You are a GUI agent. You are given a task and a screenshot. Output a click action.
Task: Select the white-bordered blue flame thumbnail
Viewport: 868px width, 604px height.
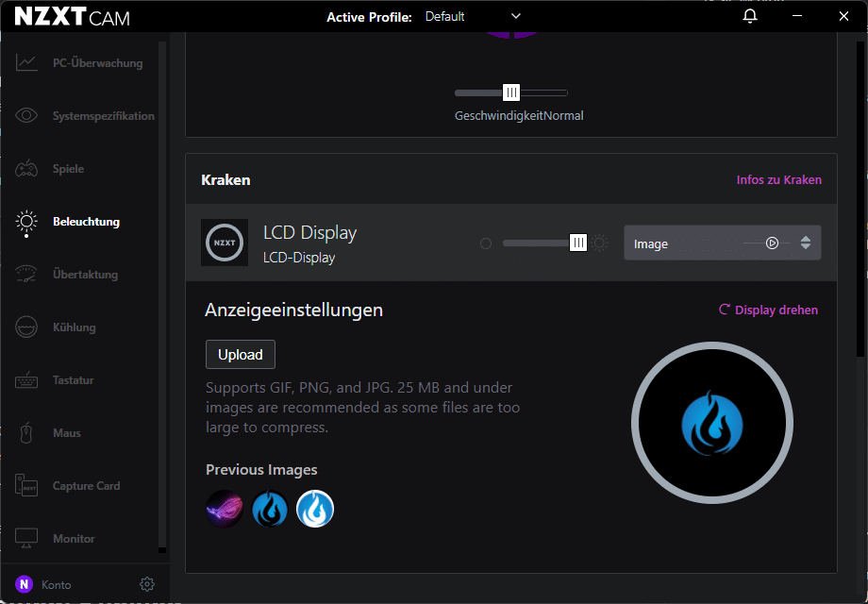[315, 510]
